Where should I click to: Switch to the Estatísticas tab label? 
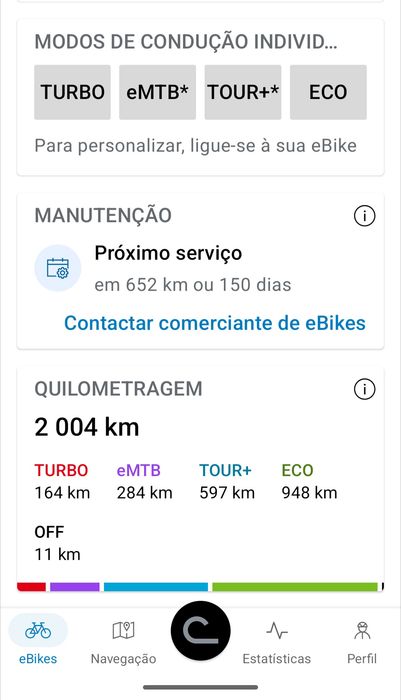(277, 658)
